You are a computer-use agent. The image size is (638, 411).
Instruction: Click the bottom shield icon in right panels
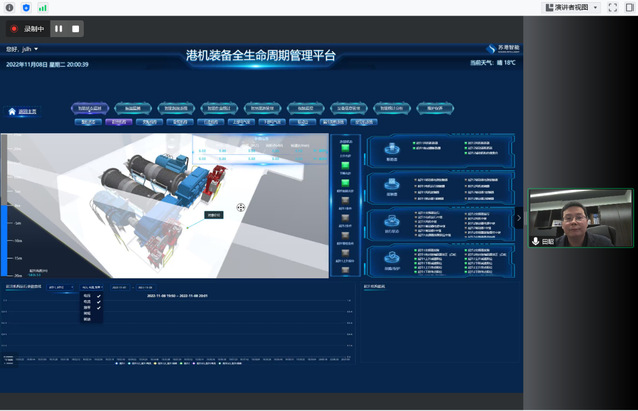point(392,258)
